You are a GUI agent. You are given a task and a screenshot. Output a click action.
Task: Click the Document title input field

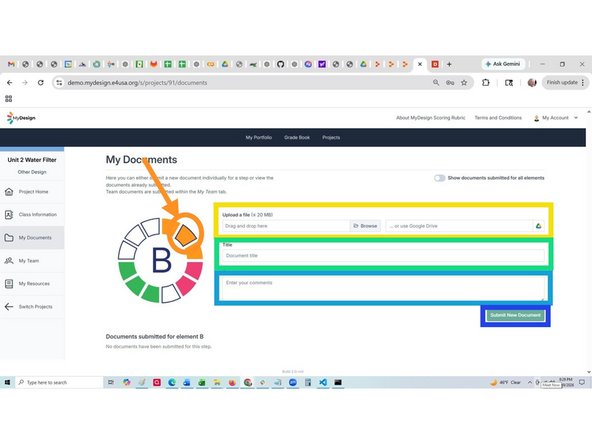(x=383, y=256)
